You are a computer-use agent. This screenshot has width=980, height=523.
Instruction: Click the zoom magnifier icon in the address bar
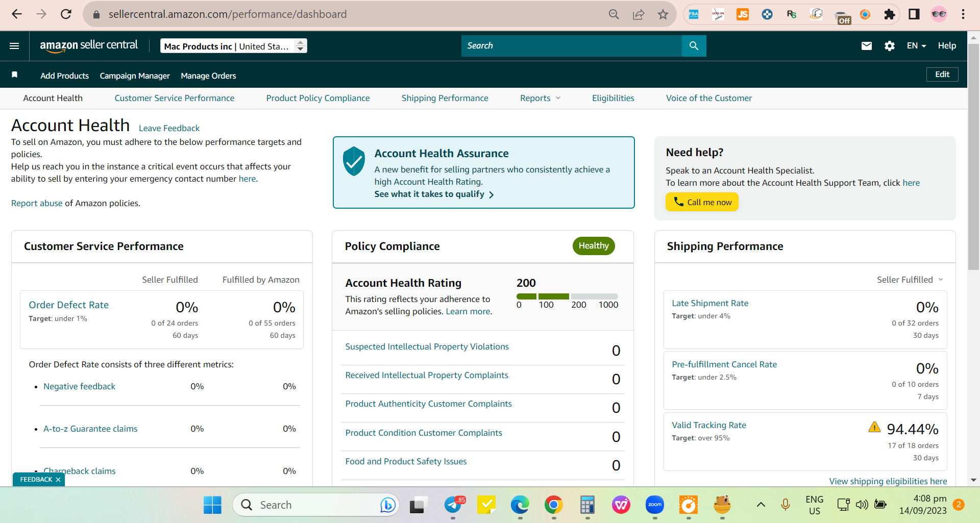[x=614, y=14]
